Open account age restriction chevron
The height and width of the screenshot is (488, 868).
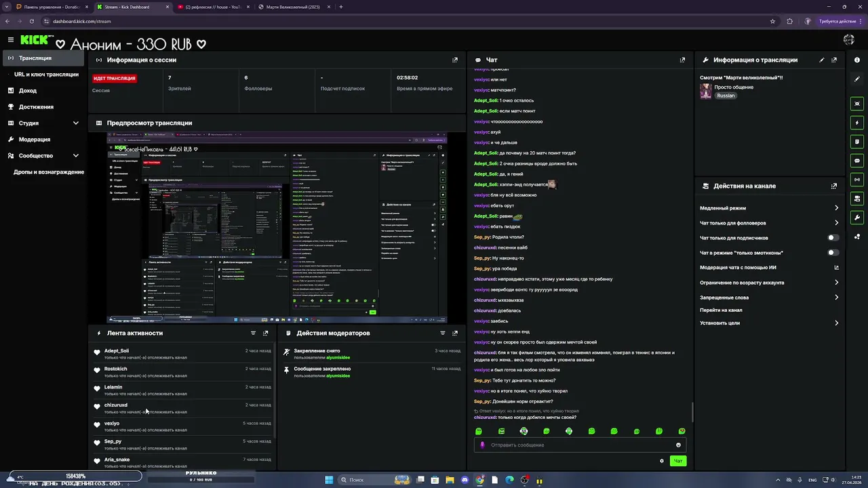(836, 283)
